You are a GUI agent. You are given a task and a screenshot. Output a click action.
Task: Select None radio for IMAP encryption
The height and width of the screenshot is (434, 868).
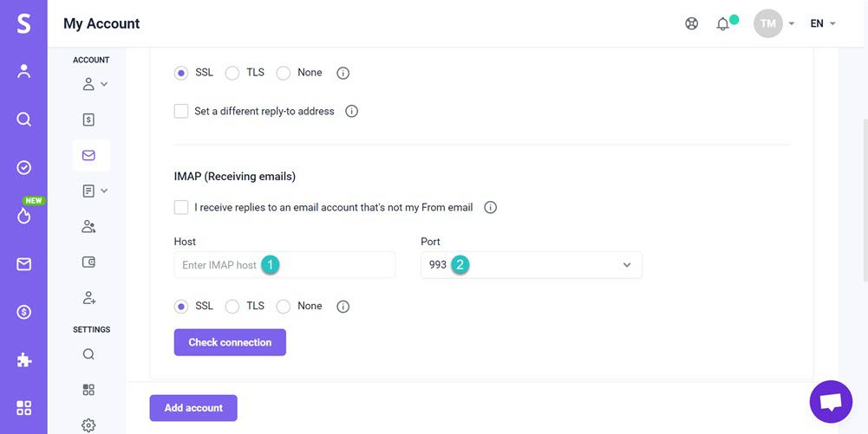284,307
